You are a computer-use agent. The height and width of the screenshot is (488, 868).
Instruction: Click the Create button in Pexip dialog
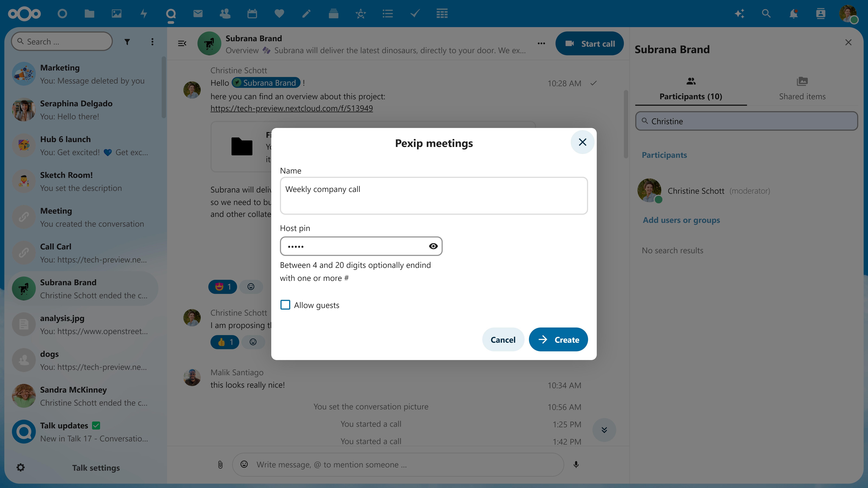point(558,339)
